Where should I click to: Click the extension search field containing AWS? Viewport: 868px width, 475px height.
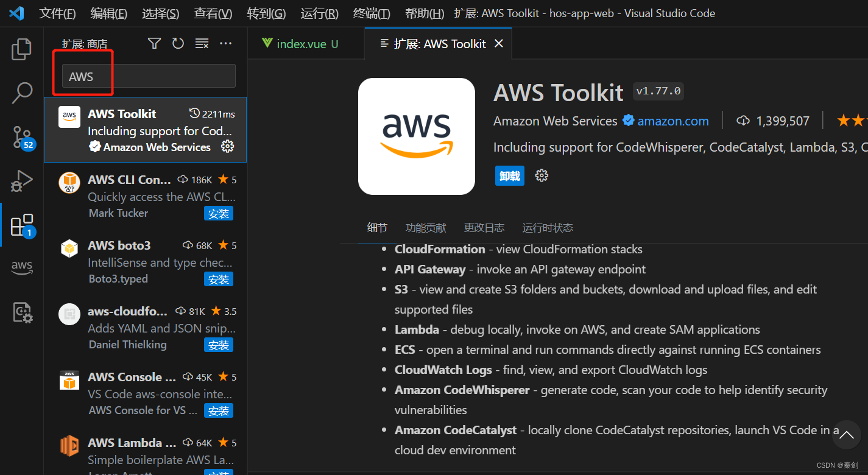149,76
